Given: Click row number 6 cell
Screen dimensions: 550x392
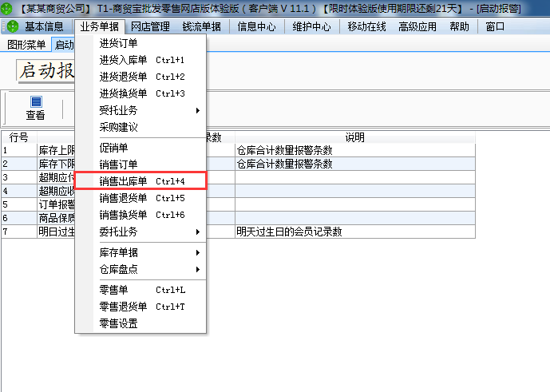Looking at the screenshot, I should [x=19, y=218].
